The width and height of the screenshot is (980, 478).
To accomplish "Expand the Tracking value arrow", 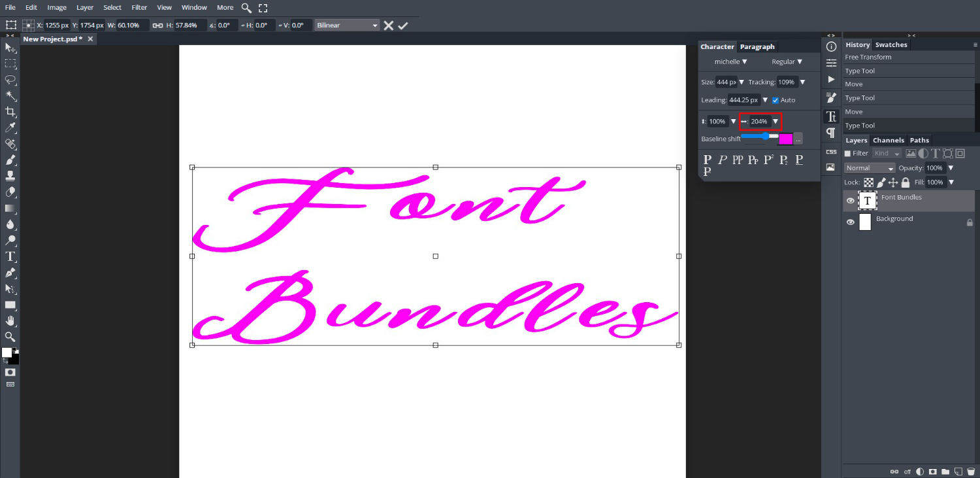I will [x=802, y=82].
